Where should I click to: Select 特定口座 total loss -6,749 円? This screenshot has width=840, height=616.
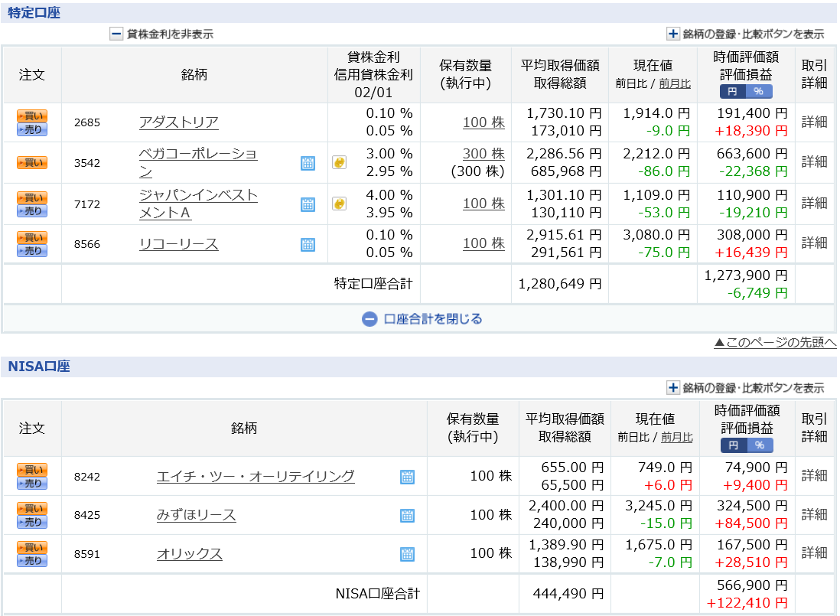[x=757, y=293]
